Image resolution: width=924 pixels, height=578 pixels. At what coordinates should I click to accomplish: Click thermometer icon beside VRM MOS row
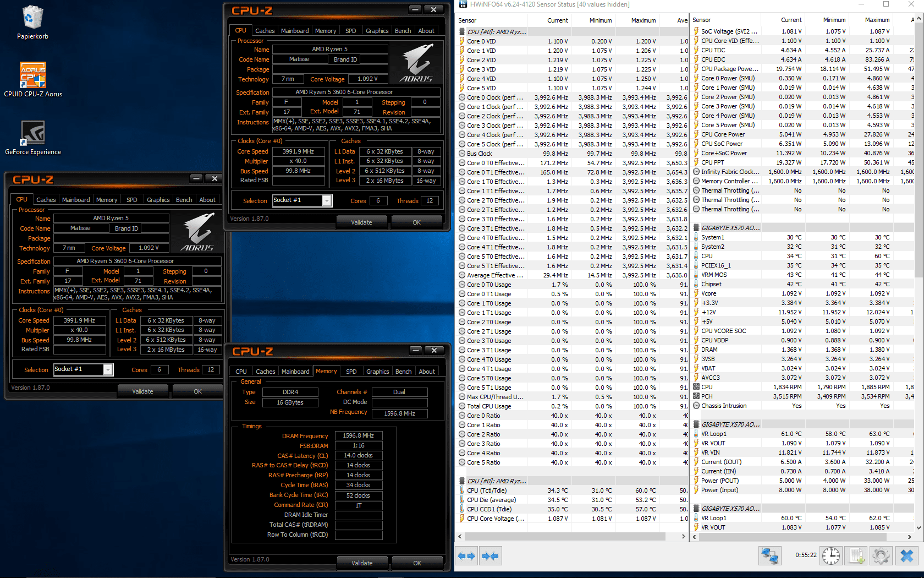696,275
